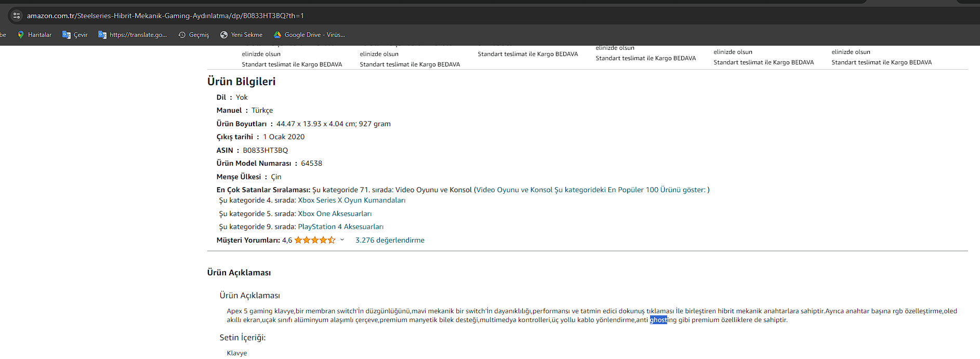This screenshot has width=980, height=359.
Task: Open the Yeni Sekme bookmark
Action: click(x=241, y=35)
